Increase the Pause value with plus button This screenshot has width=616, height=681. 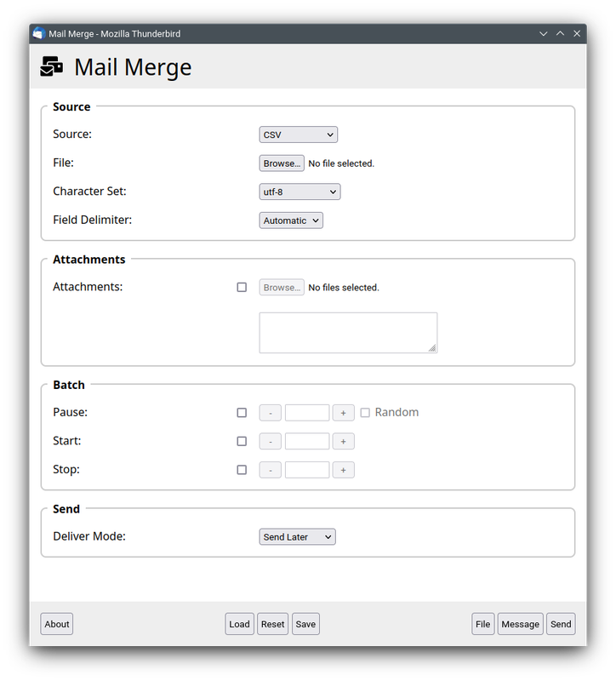[x=344, y=413]
